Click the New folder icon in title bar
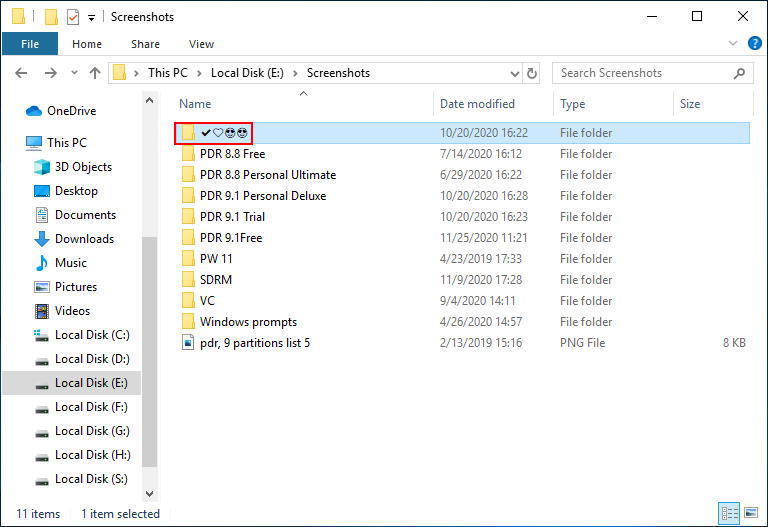The height and width of the screenshot is (527, 768). click(51, 17)
